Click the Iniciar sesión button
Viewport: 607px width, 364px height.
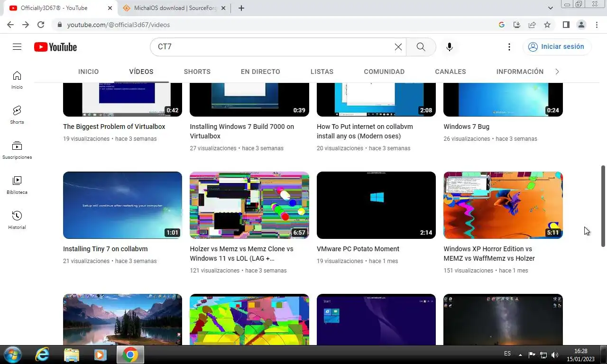557,47
